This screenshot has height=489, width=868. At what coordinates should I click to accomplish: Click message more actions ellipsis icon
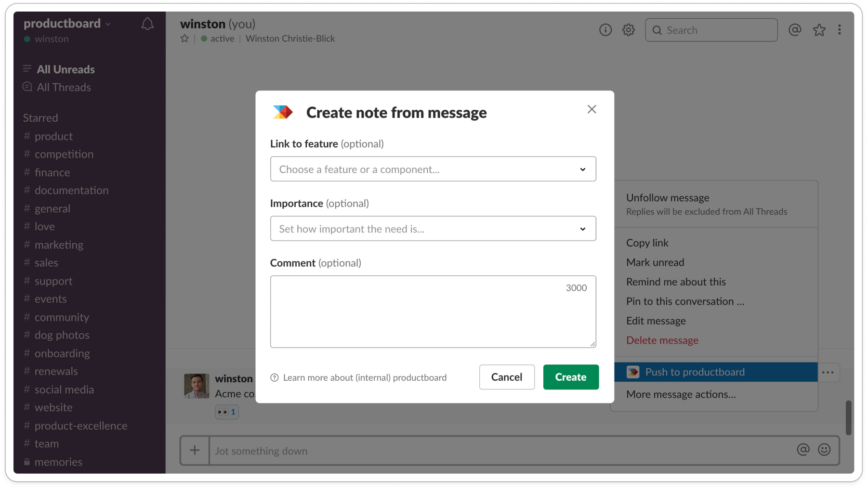pos(828,372)
